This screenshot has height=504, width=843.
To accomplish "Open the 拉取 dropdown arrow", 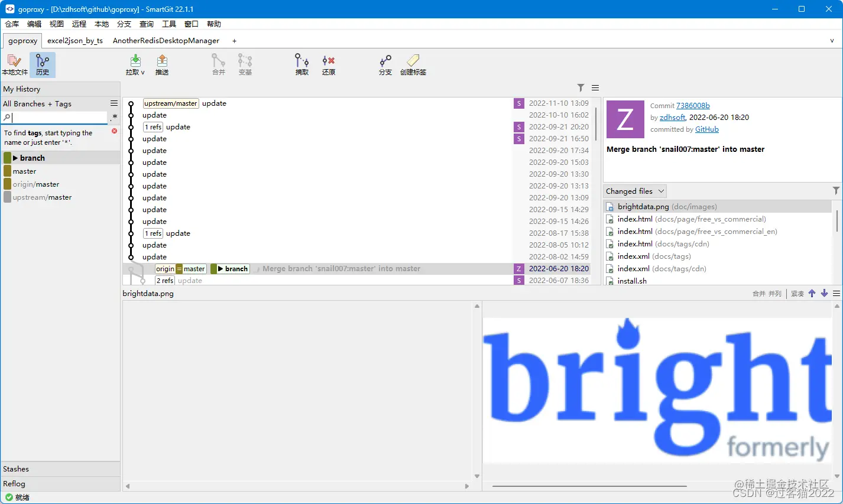I will [142, 72].
